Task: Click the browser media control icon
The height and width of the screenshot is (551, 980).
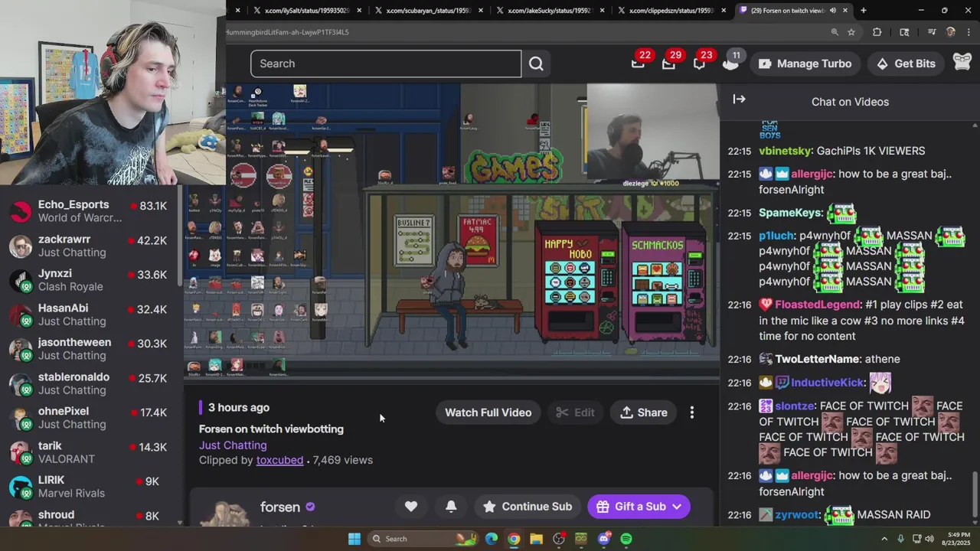Action: 932,32
